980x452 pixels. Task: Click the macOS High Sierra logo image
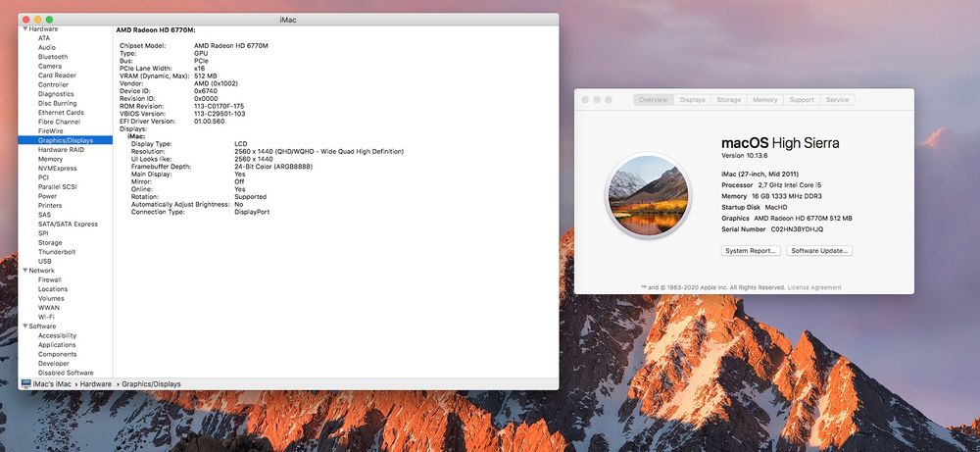[x=648, y=195]
